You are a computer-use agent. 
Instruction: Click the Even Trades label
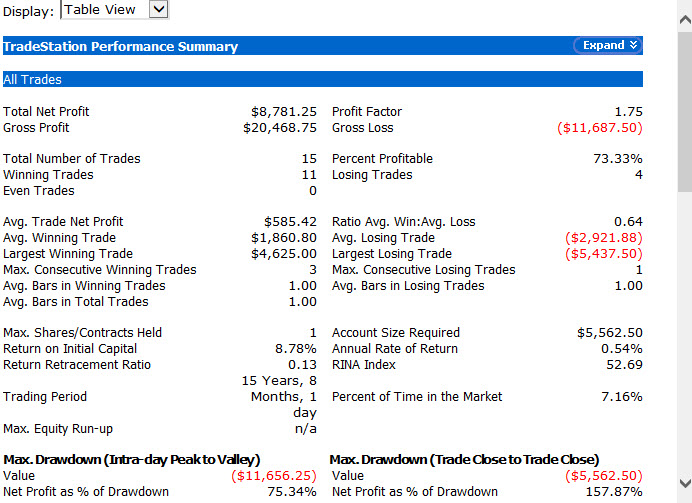(39, 191)
